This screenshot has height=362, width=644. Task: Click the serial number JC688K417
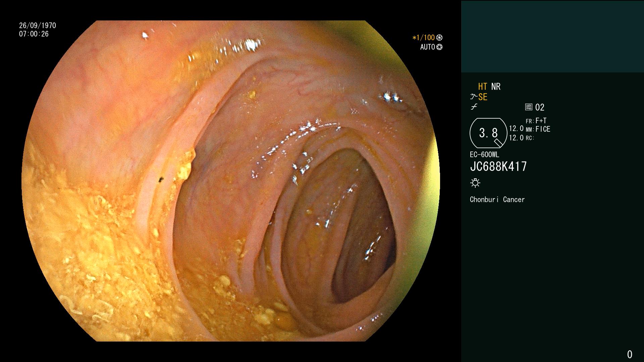click(498, 167)
